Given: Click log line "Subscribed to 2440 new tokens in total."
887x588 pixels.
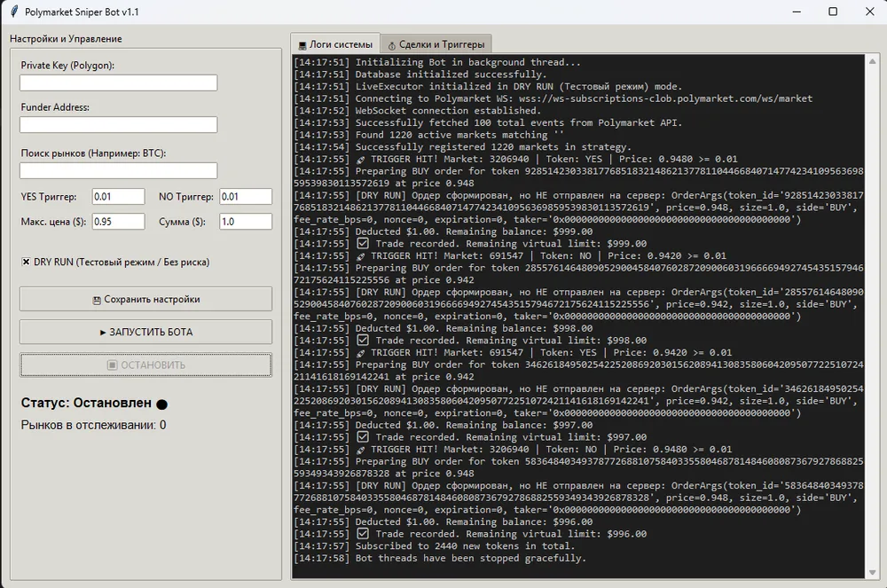Looking at the screenshot, I should pos(435,546).
